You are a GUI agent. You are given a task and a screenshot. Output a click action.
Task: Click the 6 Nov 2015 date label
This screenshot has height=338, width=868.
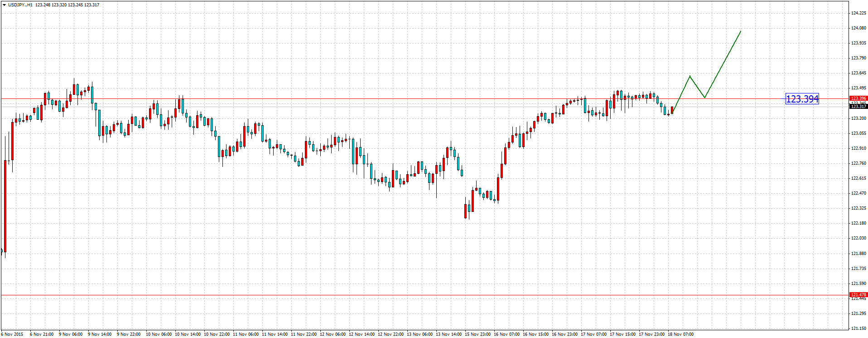[12, 334]
